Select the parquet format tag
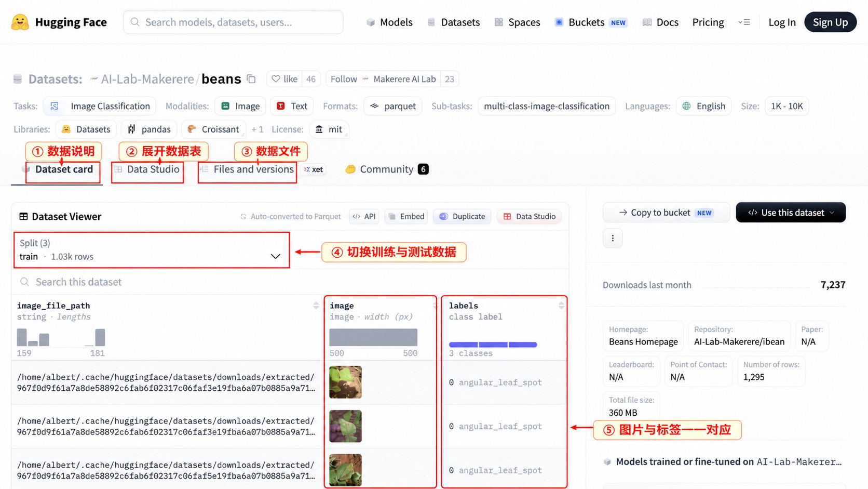 pos(393,106)
